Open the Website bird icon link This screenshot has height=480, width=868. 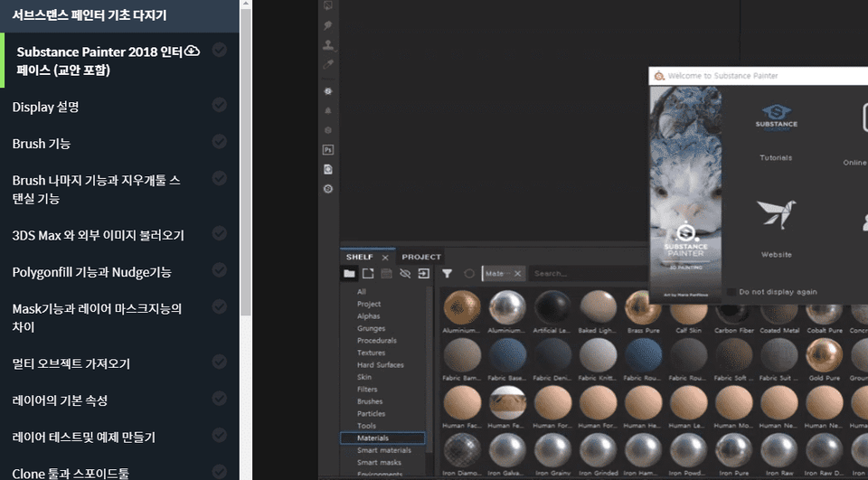click(x=776, y=213)
